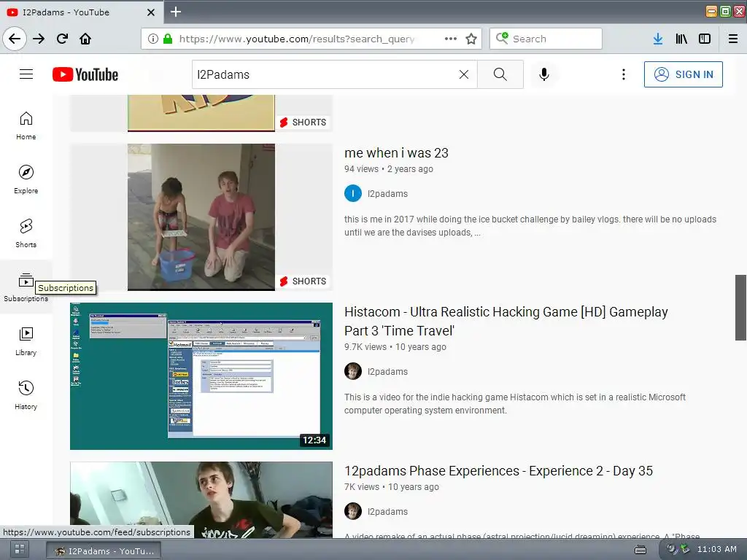Go back using browser back arrow
The image size is (747, 560).
tap(15, 39)
